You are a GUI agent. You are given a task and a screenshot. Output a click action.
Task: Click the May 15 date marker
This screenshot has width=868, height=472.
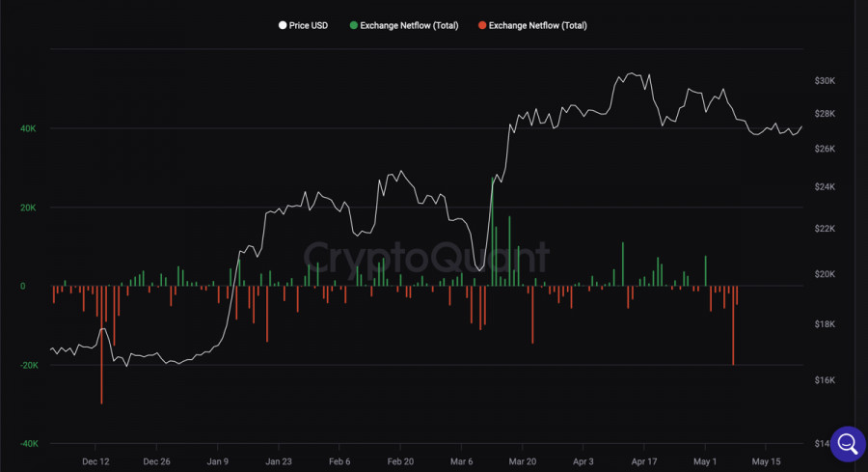[766, 461]
